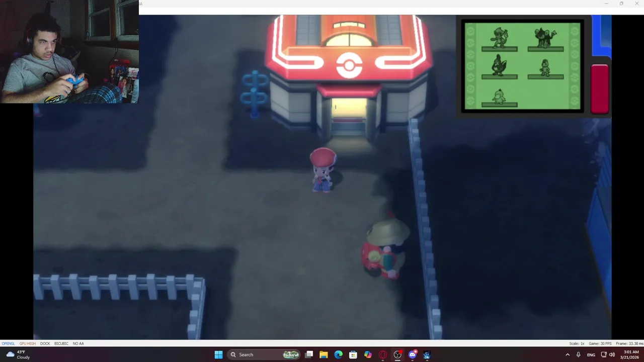Viewport: 644px width, 362px height.
Task: Open Task View from the taskbar
Action: coord(309,354)
